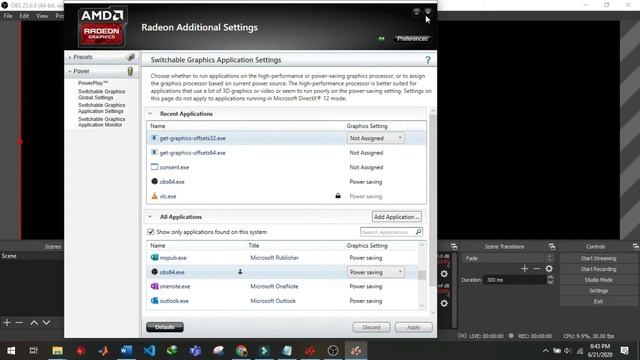
Task: Open Windows notification center
Action: coord(624,351)
